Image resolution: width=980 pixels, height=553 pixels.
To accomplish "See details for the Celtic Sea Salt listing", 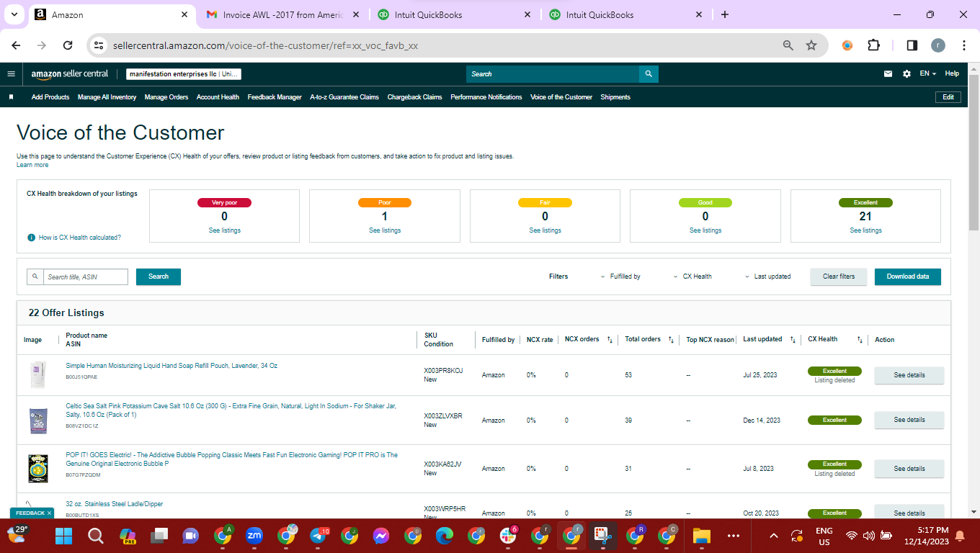I will point(909,420).
